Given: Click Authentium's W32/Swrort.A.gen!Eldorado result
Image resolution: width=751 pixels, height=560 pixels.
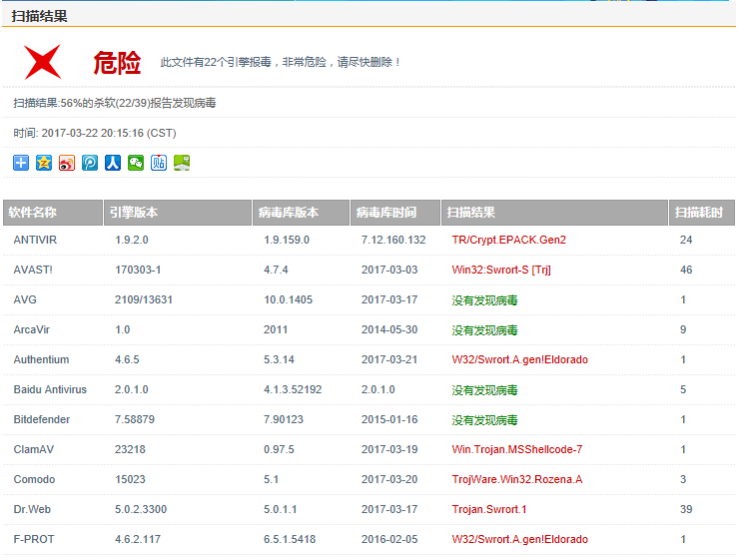Looking at the screenshot, I should [519, 360].
